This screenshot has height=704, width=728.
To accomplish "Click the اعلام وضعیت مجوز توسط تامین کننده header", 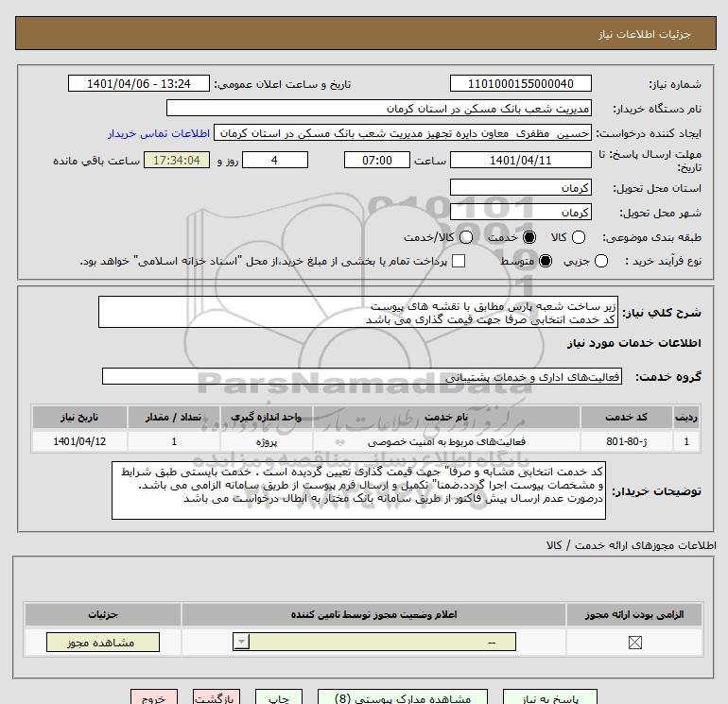I will click(373, 614).
